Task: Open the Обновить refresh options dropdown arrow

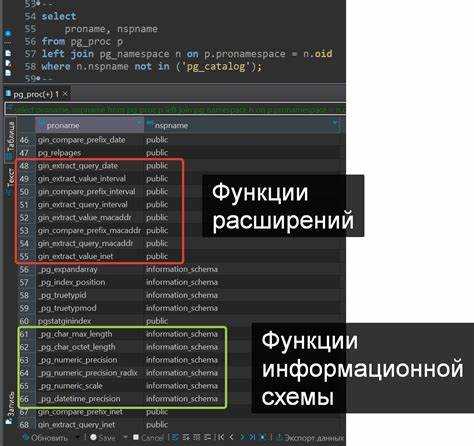Action: click(x=78, y=437)
